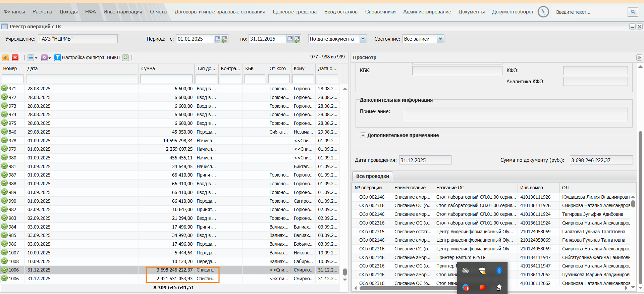The image size is (644, 294).
Task: Open the Документооборот menu
Action: tap(513, 12)
